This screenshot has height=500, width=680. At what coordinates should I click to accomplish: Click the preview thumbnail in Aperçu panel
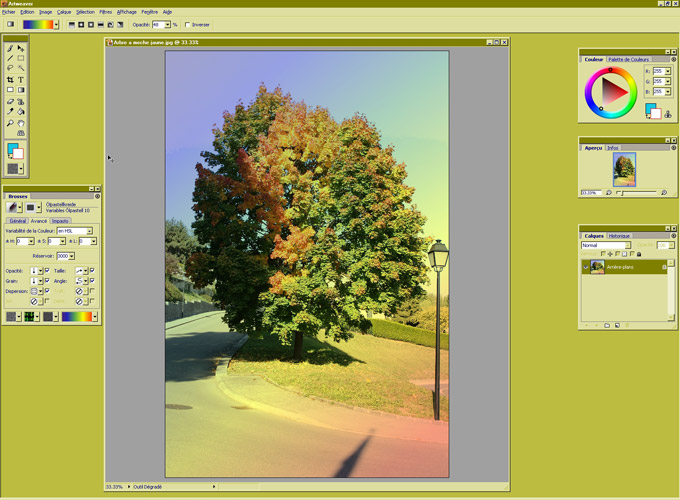coord(624,170)
